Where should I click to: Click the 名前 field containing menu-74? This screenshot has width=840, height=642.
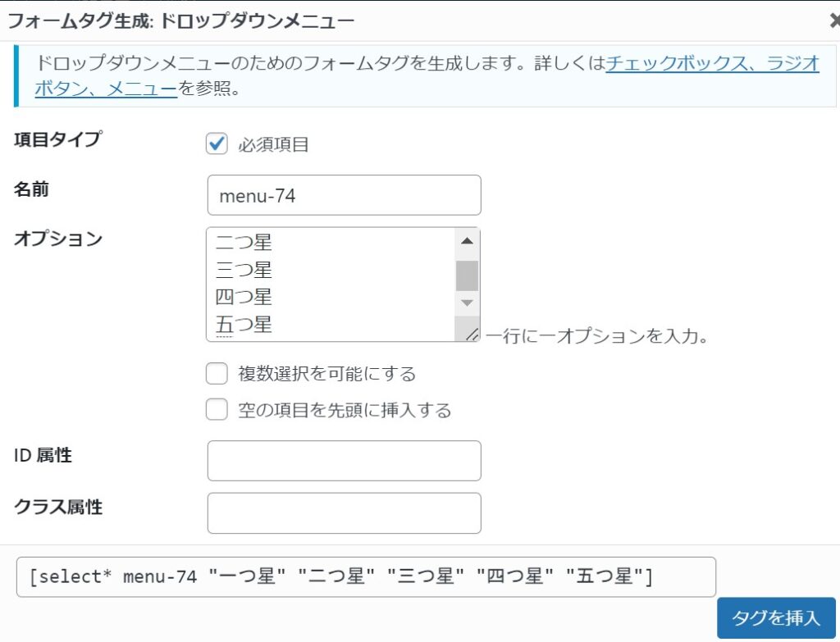tap(344, 195)
